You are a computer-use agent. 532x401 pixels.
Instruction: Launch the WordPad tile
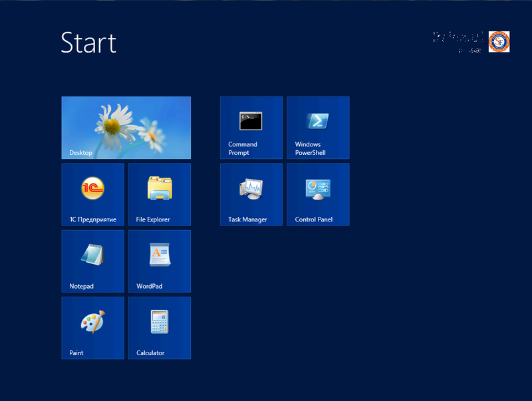pos(160,261)
